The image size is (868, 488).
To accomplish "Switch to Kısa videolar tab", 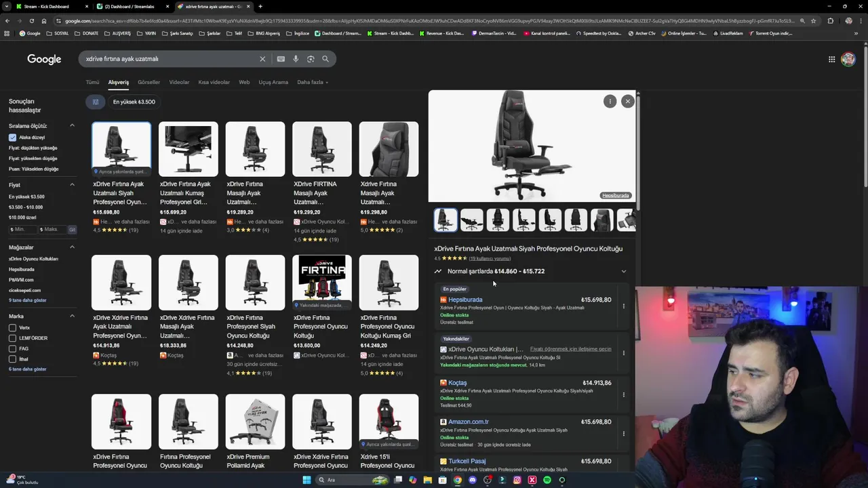I will coord(214,82).
